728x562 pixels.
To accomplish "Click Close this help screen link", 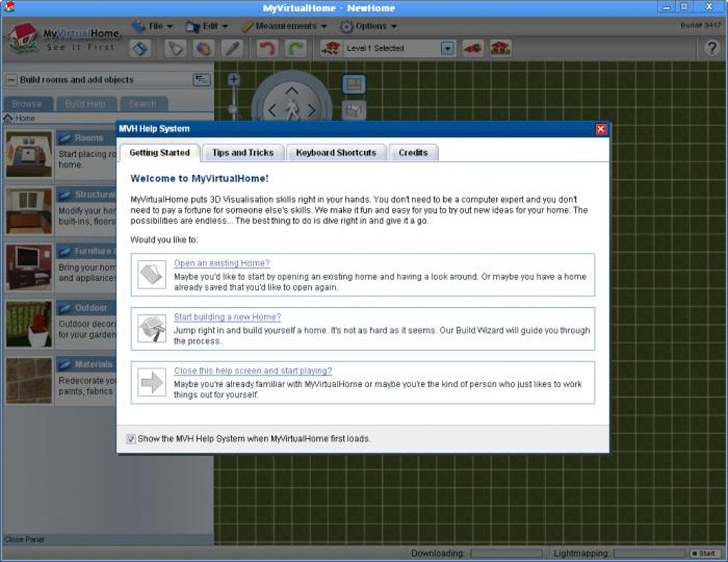I will coord(253,371).
